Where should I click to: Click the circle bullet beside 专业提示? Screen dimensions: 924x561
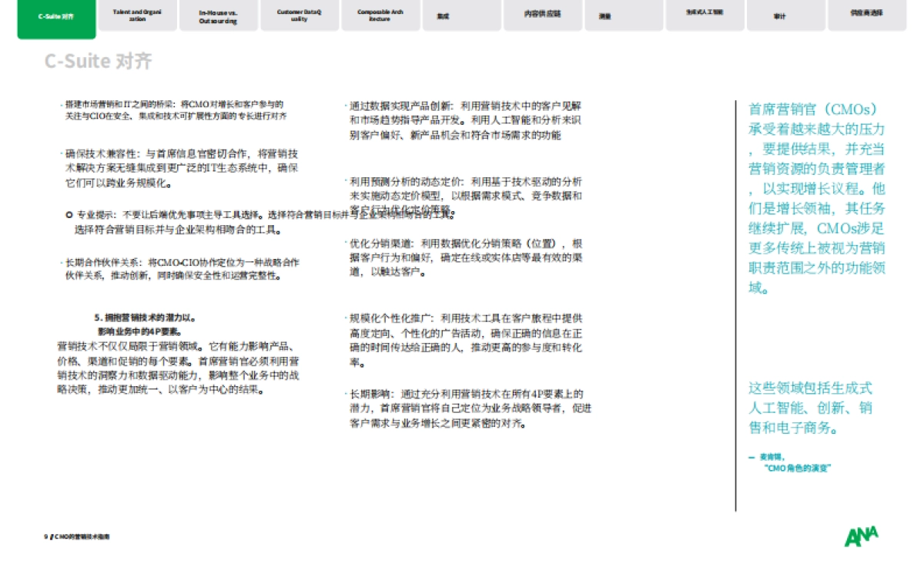tap(69, 215)
